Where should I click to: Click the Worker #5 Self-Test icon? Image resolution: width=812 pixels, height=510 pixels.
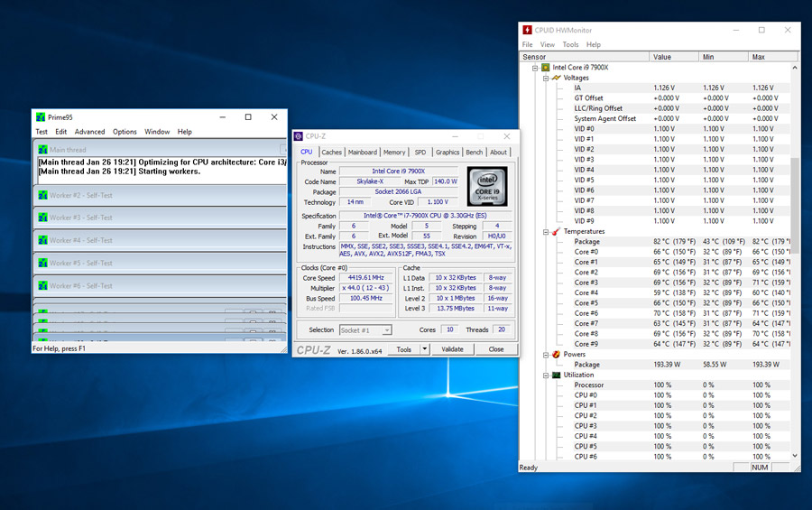[42, 264]
